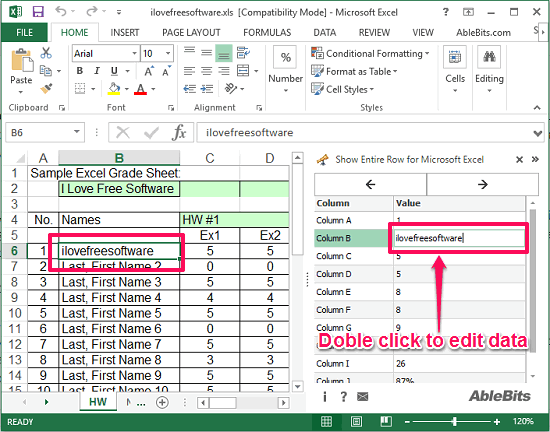550x432 pixels.
Task: Open the AbleBits.com tab
Action: tap(483, 33)
